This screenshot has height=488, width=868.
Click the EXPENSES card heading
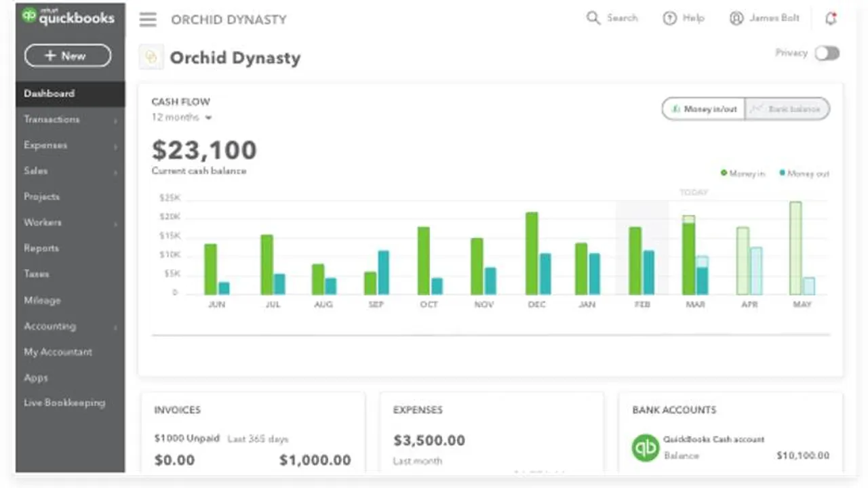418,410
